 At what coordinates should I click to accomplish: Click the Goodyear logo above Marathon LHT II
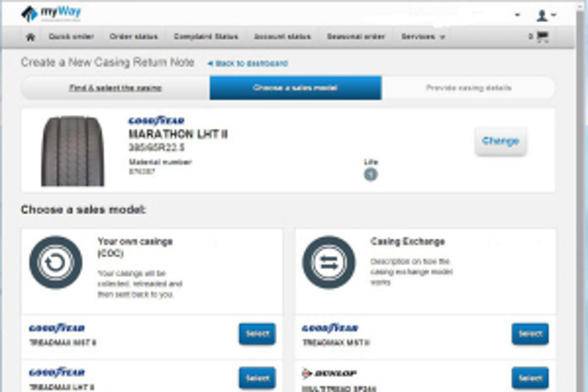pyautogui.click(x=156, y=120)
